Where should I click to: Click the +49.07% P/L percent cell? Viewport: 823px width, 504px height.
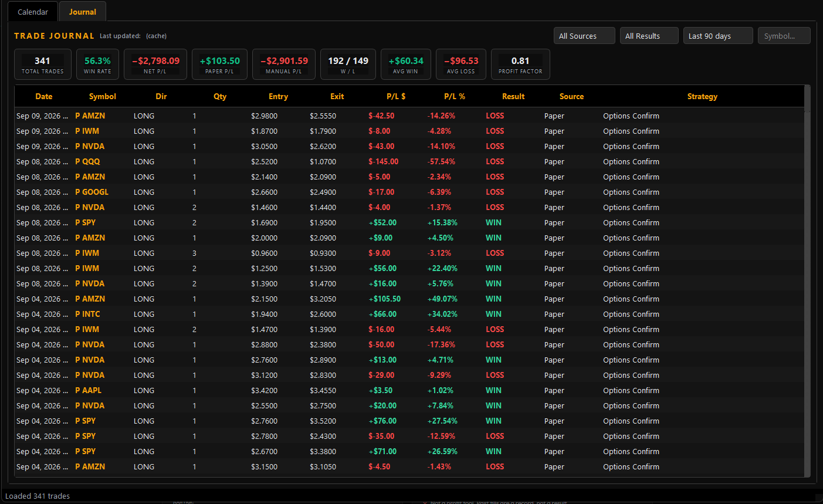tap(442, 299)
